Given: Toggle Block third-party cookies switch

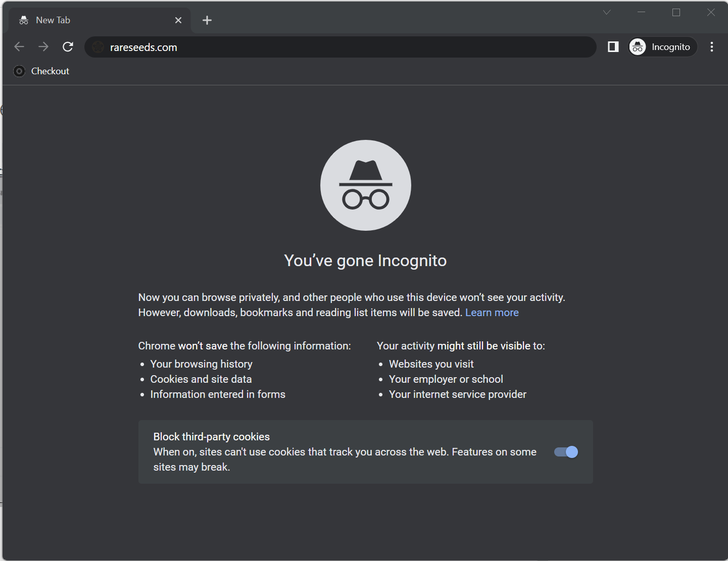Looking at the screenshot, I should pos(566,452).
